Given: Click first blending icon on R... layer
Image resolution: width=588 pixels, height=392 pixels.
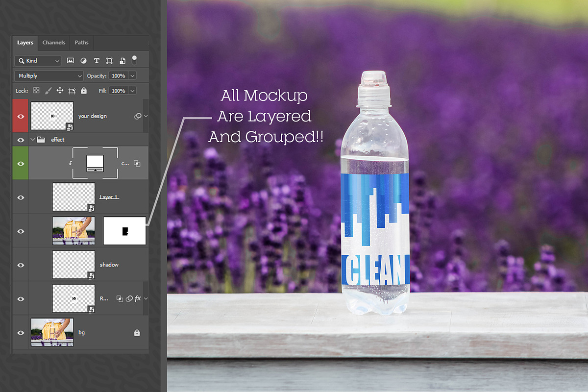Looking at the screenshot, I should coord(119,298).
